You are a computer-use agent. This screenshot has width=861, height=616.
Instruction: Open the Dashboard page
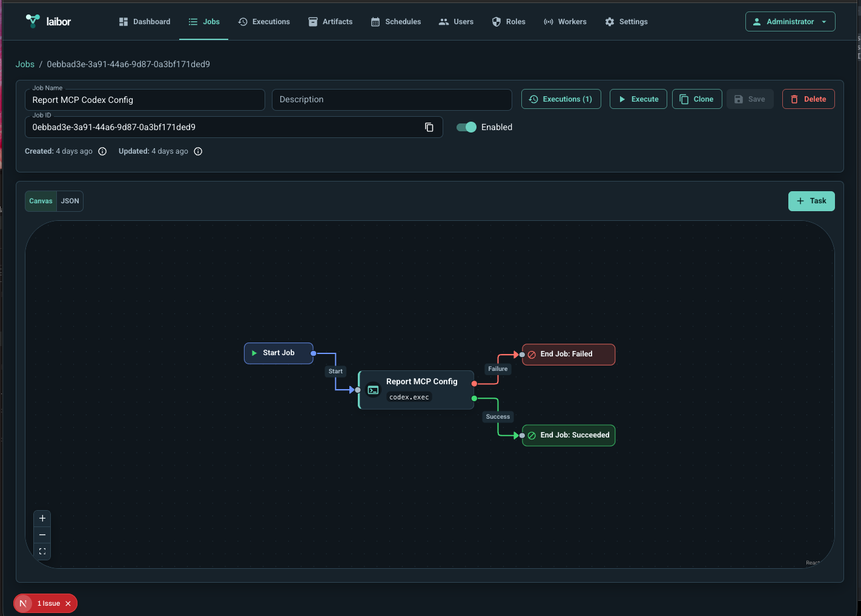tap(145, 22)
